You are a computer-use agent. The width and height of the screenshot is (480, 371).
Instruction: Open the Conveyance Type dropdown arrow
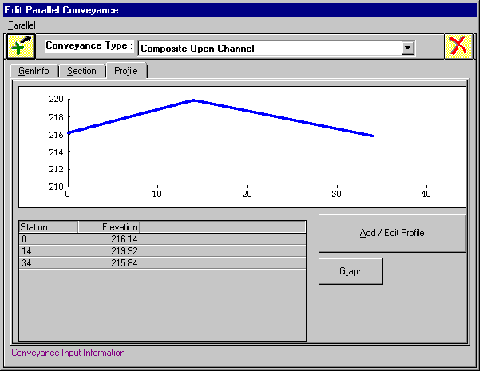(407, 48)
